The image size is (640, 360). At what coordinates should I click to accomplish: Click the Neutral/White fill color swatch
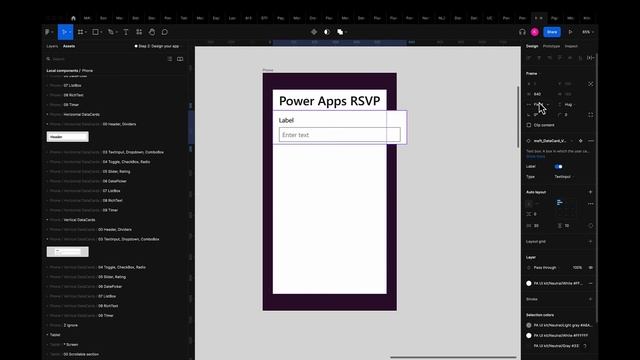pos(529,283)
